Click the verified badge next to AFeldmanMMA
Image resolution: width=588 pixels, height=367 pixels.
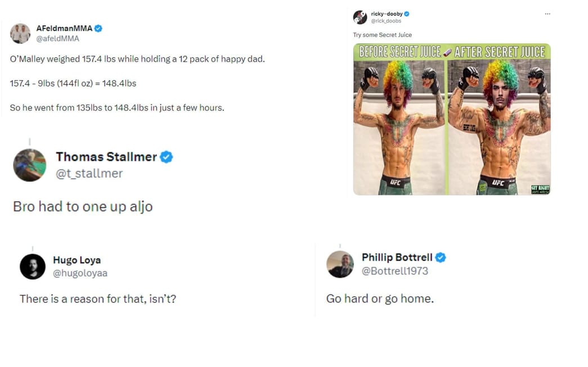[98, 29]
